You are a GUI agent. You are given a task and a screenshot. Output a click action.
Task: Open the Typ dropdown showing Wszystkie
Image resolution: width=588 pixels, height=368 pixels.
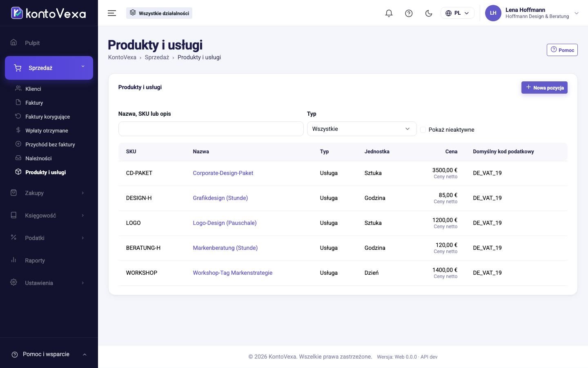[x=361, y=129]
